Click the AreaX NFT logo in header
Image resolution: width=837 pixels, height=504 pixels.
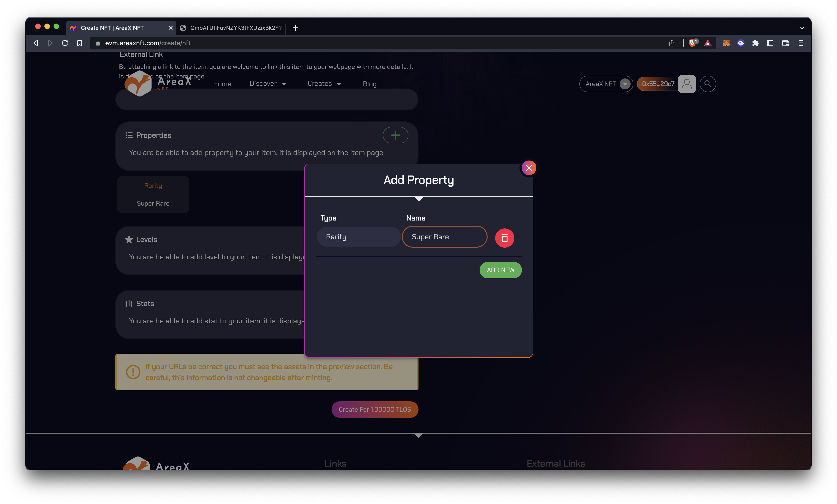click(x=158, y=83)
